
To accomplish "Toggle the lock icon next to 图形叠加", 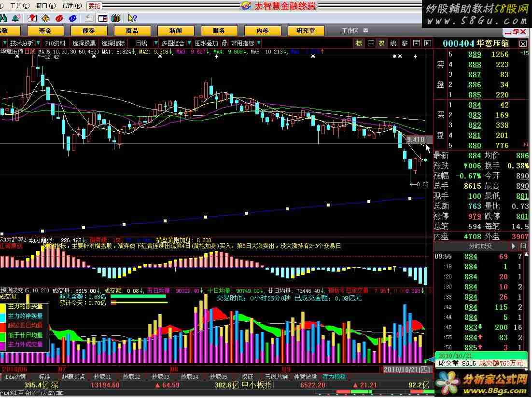I will point(224,43).
